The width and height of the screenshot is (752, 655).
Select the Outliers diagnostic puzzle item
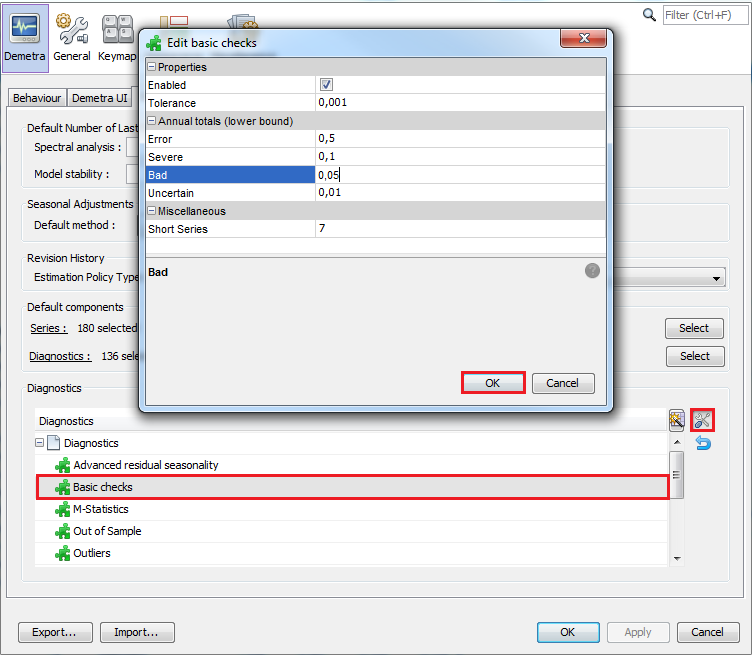click(92, 553)
